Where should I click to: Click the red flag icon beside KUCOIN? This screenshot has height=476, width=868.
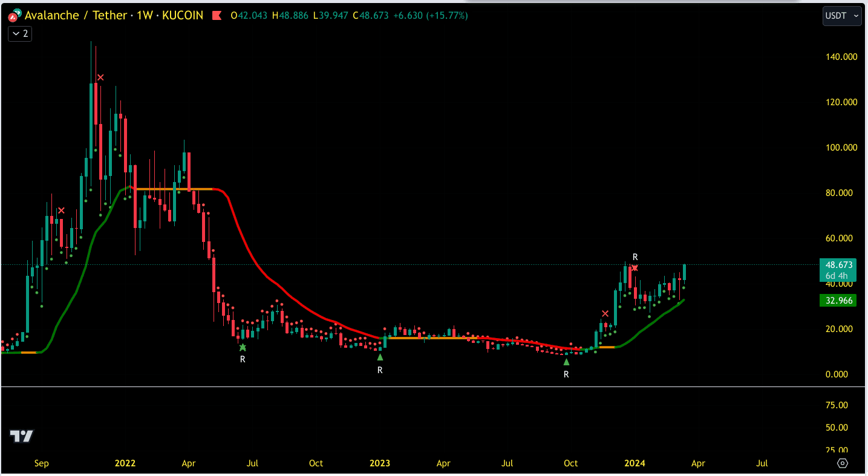coord(217,16)
